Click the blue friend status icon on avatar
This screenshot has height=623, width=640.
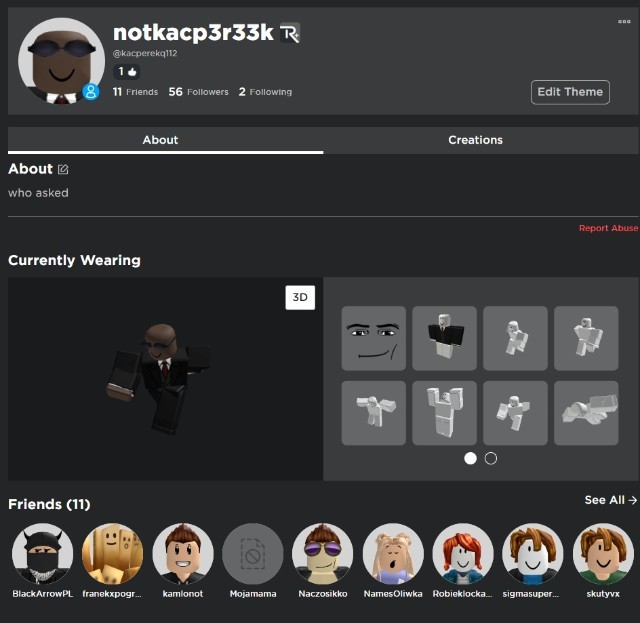point(91,92)
